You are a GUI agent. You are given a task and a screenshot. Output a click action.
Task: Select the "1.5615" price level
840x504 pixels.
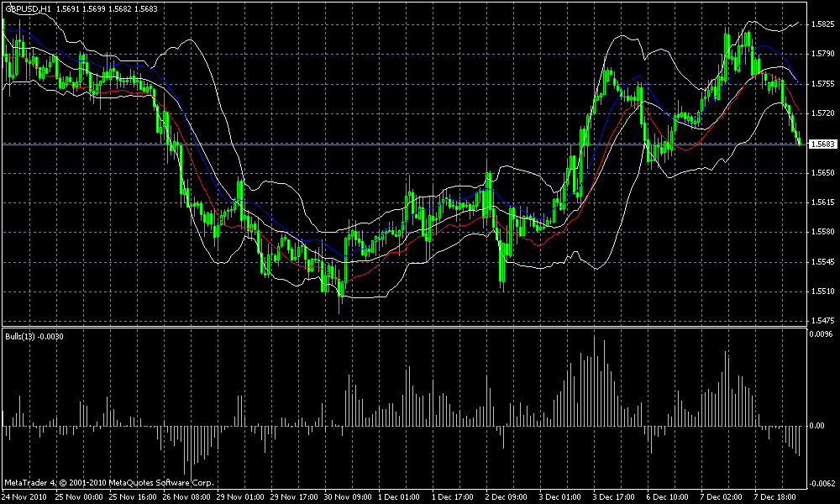tap(823, 202)
